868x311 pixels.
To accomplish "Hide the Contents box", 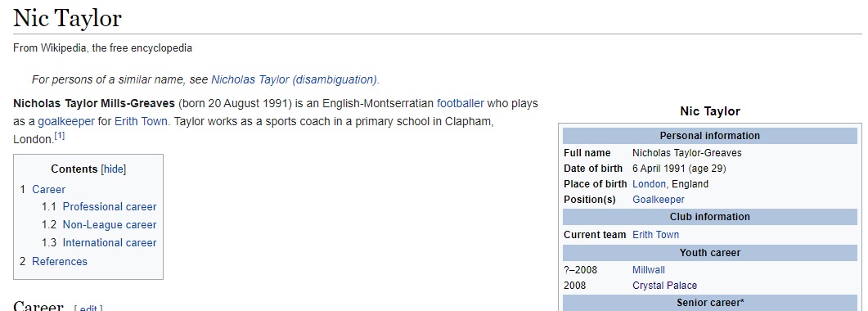I will 114,169.
